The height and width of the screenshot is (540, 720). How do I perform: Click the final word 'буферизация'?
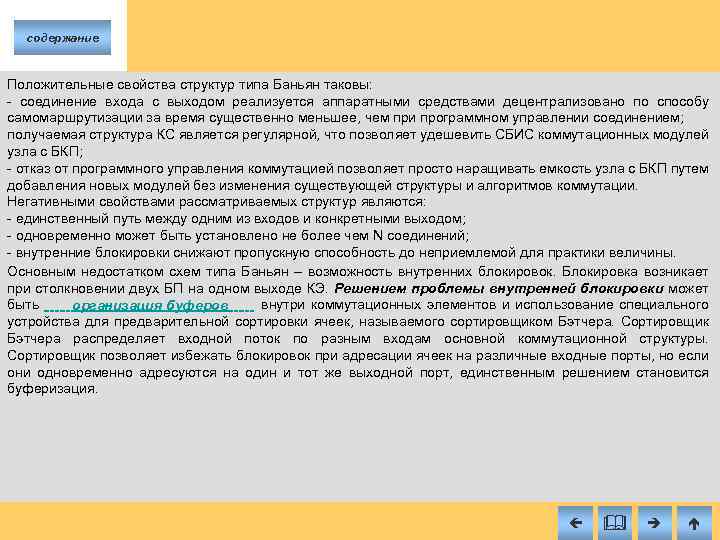52,389
